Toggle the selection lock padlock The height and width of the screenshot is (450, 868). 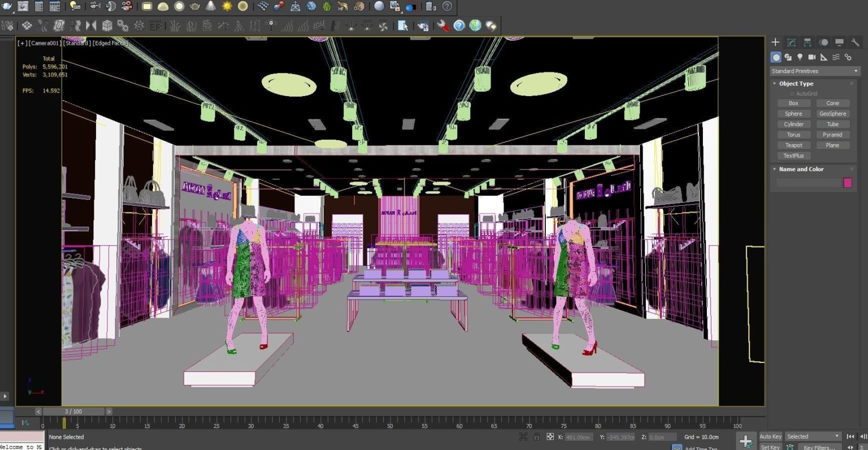536,436
